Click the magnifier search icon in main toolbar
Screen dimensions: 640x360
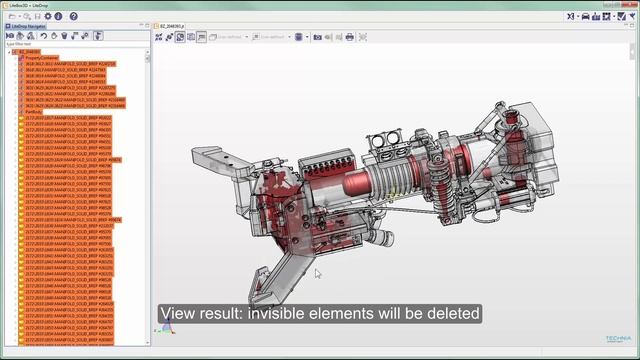pyautogui.click(x=27, y=16)
